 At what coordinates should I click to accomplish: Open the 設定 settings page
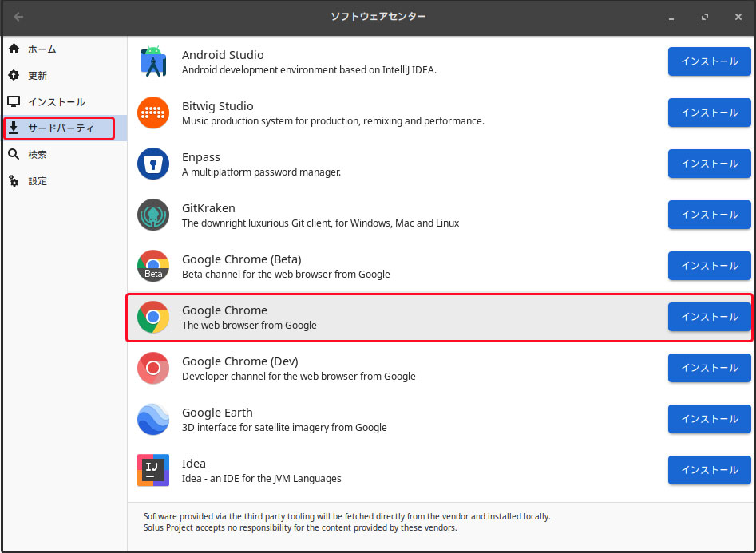[38, 181]
